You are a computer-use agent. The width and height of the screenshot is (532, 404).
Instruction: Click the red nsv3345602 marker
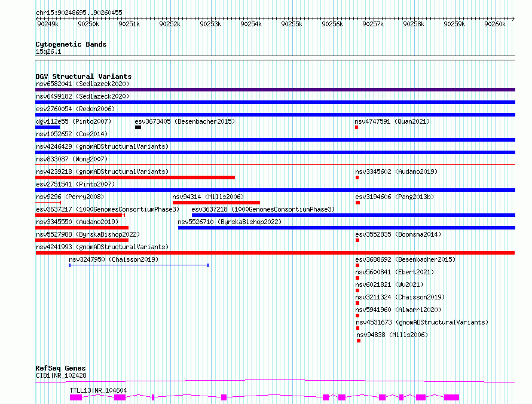(357, 177)
